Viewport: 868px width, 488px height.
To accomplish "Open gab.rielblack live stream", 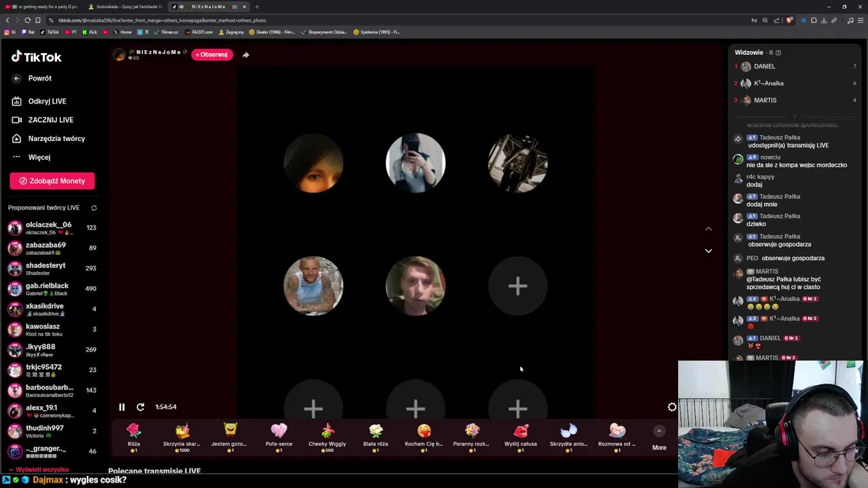I will pyautogui.click(x=52, y=289).
